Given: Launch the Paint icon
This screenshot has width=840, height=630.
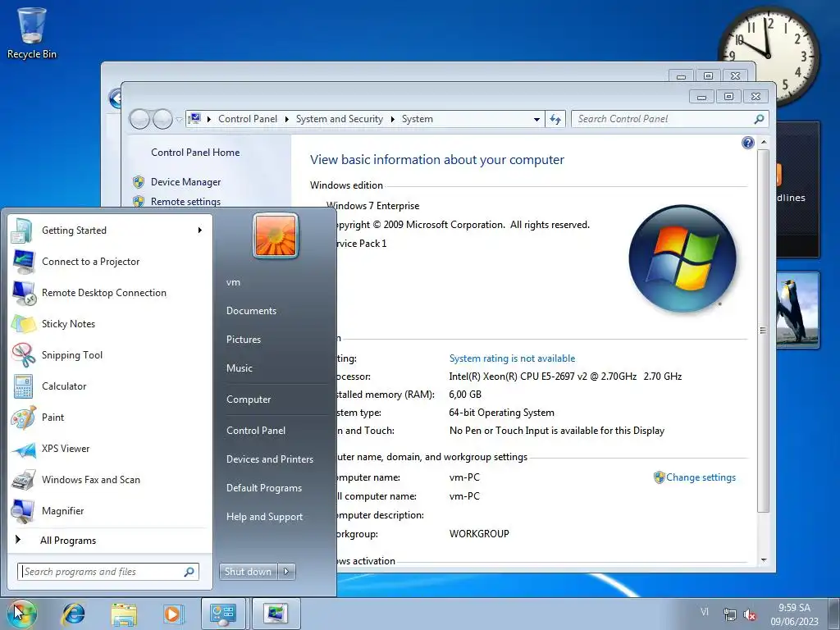Looking at the screenshot, I should pyautogui.click(x=24, y=418).
